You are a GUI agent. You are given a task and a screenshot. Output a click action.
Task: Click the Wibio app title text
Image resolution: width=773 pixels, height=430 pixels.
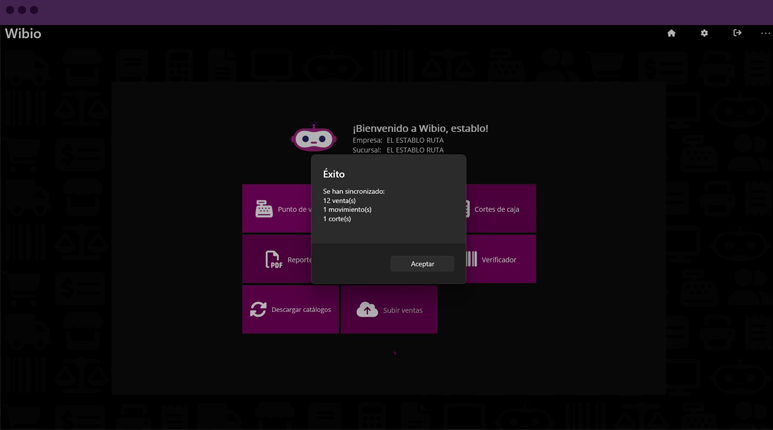click(x=23, y=34)
